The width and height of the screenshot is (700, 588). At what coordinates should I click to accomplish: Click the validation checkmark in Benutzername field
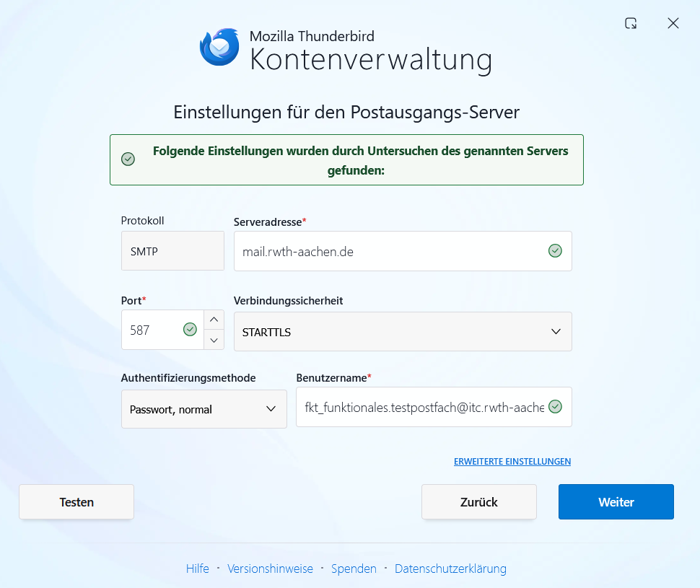point(555,407)
